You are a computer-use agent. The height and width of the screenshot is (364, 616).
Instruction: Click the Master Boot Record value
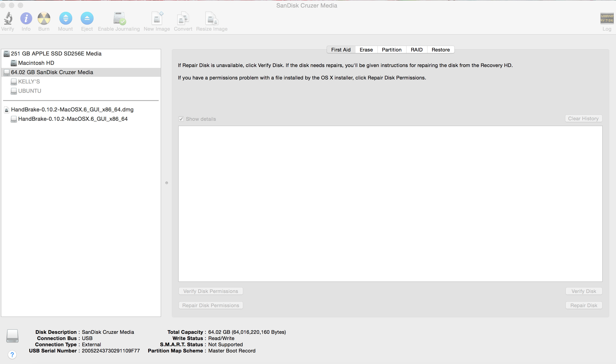(232, 351)
